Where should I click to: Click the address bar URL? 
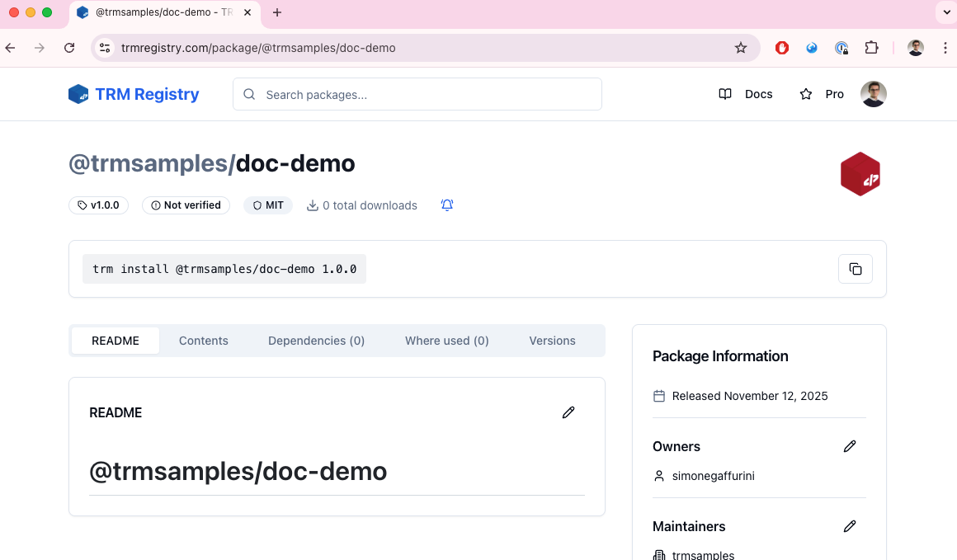click(258, 48)
